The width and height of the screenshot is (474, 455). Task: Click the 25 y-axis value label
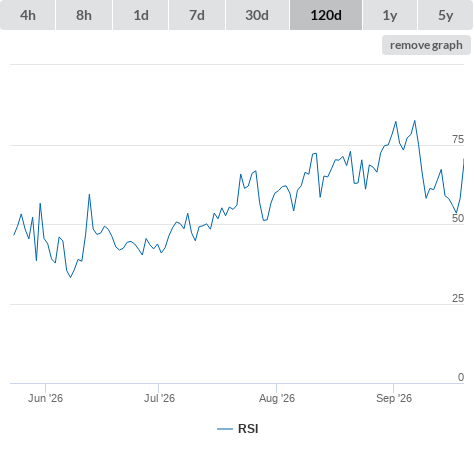click(458, 298)
